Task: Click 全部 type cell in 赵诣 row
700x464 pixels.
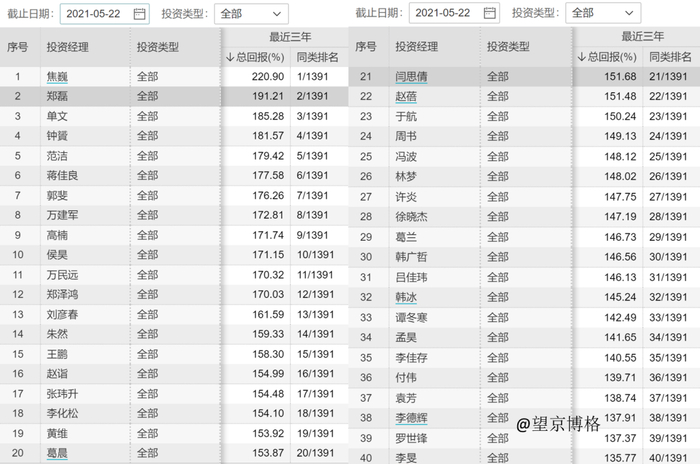Action: (x=147, y=374)
